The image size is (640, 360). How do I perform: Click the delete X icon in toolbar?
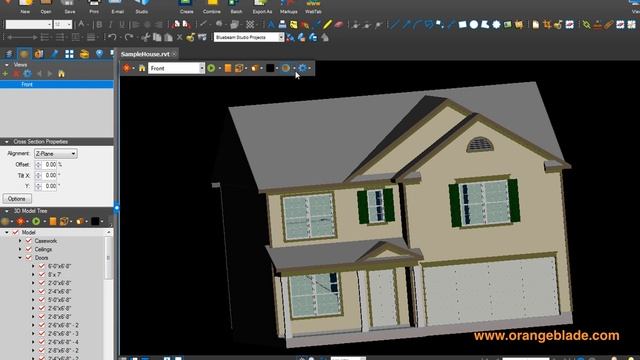[179, 38]
